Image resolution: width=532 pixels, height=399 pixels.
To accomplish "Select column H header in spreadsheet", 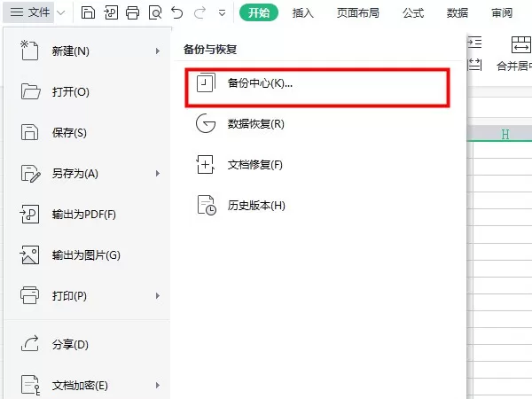I will pos(505,134).
